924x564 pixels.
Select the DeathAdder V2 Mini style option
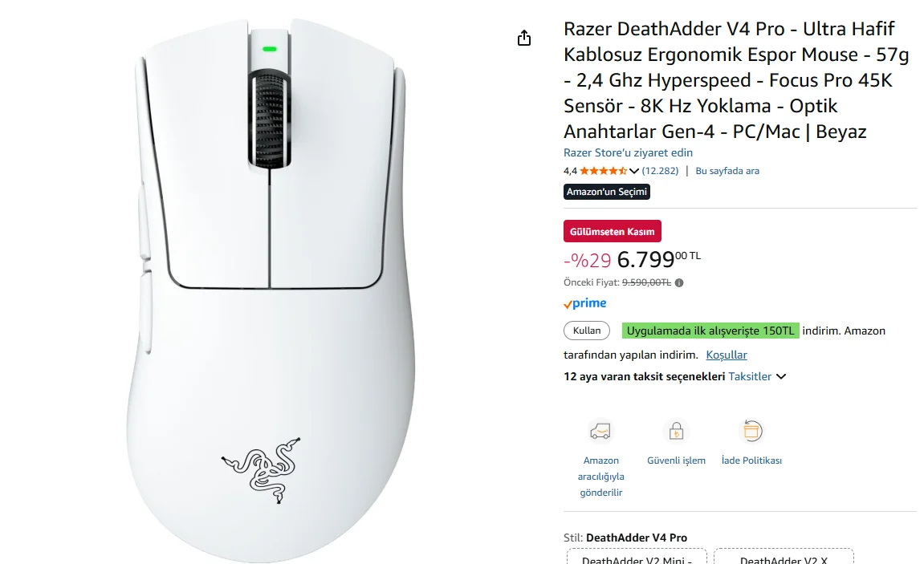pos(637,557)
